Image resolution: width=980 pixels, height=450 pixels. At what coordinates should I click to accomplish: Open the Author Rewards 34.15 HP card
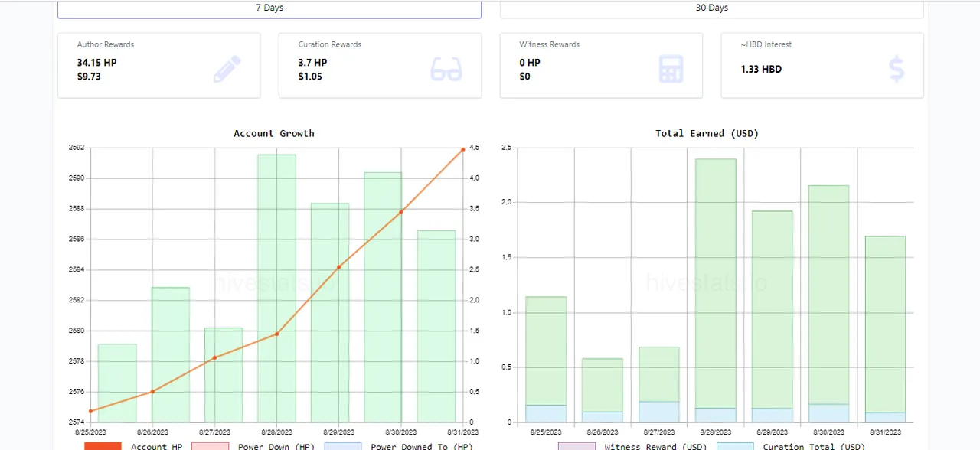point(158,65)
